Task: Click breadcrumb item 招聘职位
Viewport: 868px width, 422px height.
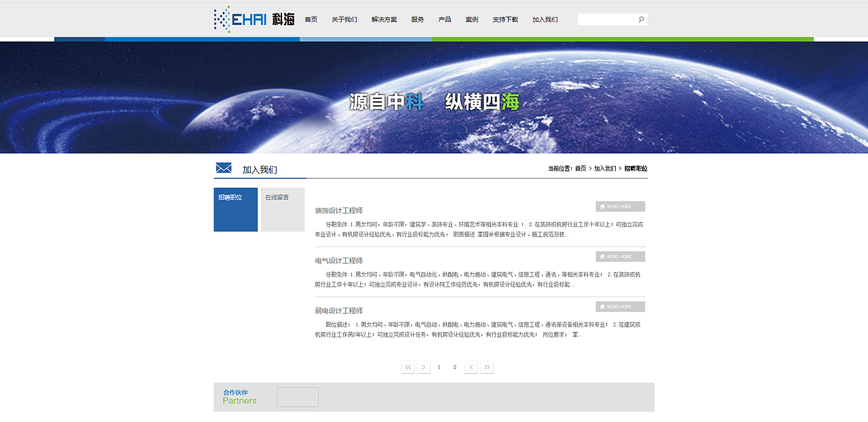Action: (x=636, y=169)
